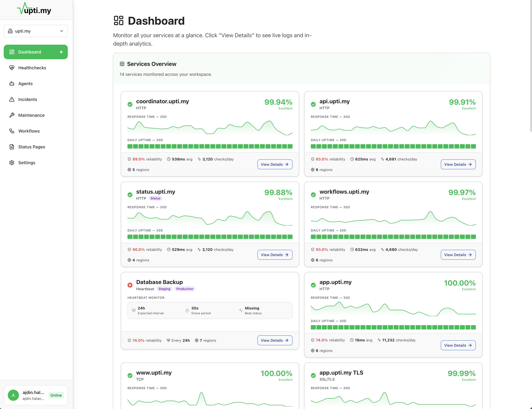View Details for workflows.upti.my

pyautogui.click(x=458, y=255)
